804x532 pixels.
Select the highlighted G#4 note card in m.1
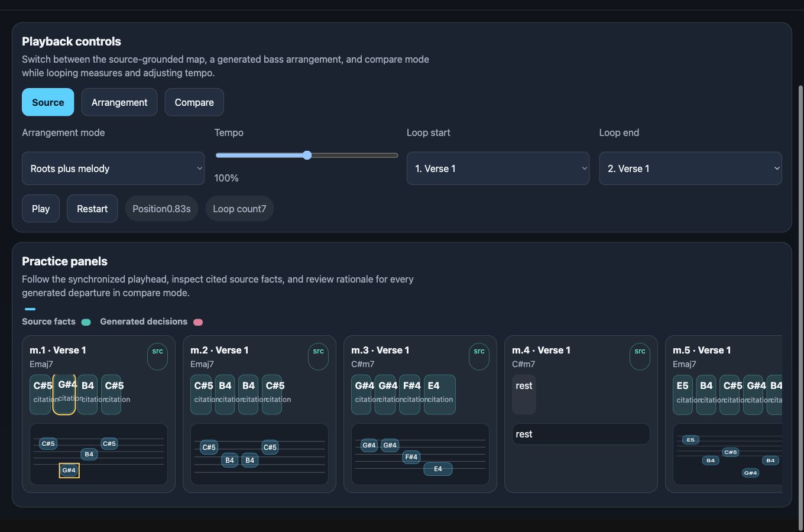64,394
